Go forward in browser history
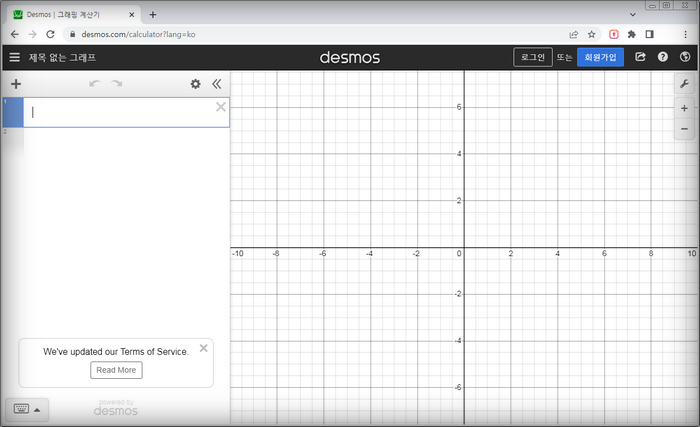 click(32, 34)
